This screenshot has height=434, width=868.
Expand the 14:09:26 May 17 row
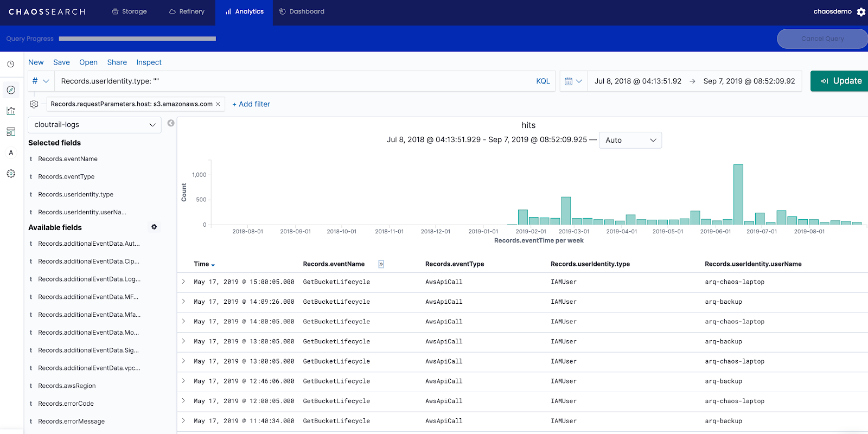(x=183, y=302)
